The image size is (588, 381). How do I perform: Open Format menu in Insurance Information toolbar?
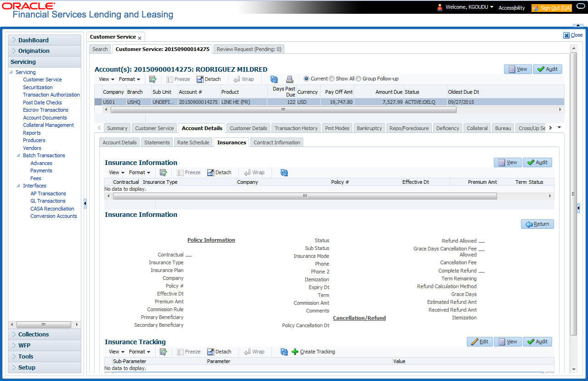click(140, 172)
